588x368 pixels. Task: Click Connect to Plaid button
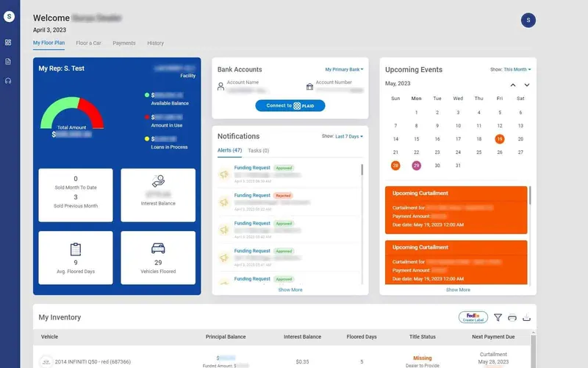pyautogui.click(x=290, y=105)
